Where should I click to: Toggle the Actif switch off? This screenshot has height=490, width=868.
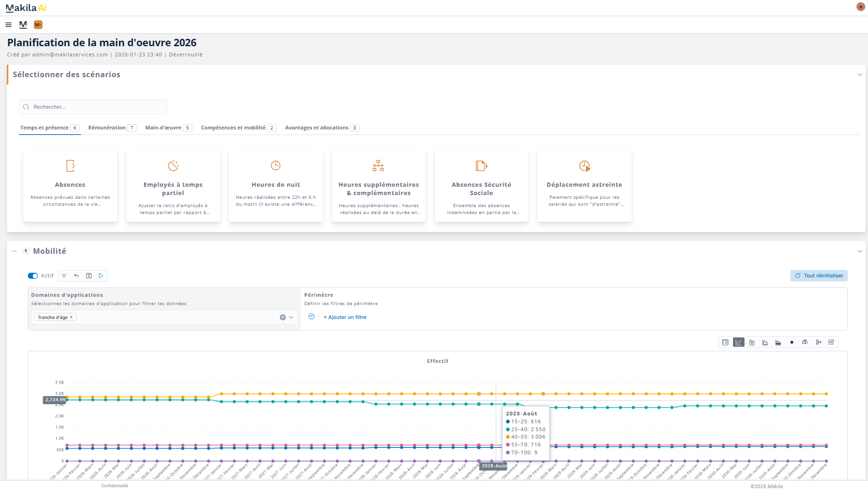coord(33,276)
